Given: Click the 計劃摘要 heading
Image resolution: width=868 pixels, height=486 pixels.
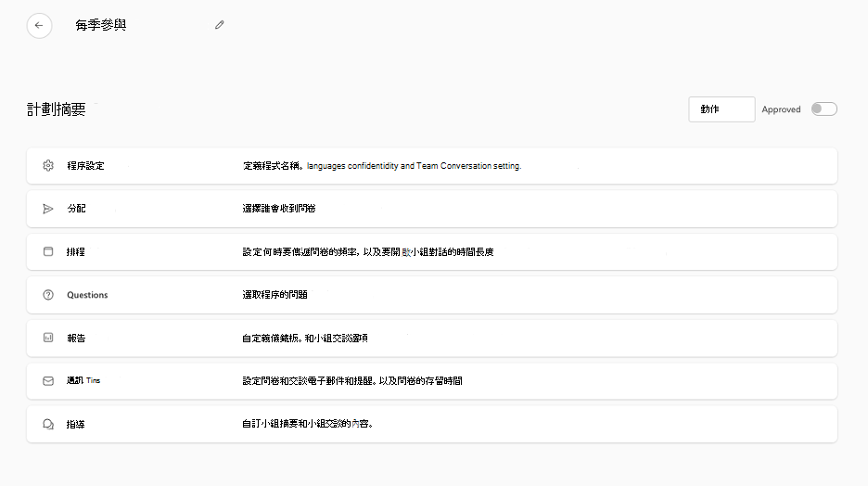Looking at the screenshot, I should pyautogui.click(x=56, y=109).
